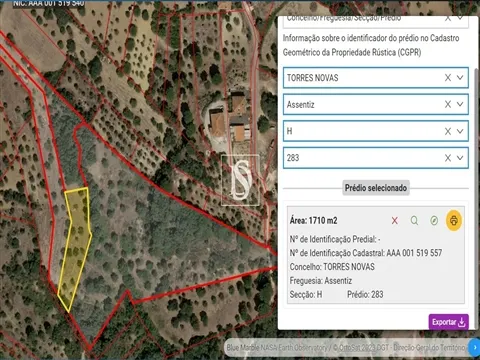Select cadastral number AAA 001 519 557
Screen dimensions: 480x360
coord(414,253)
